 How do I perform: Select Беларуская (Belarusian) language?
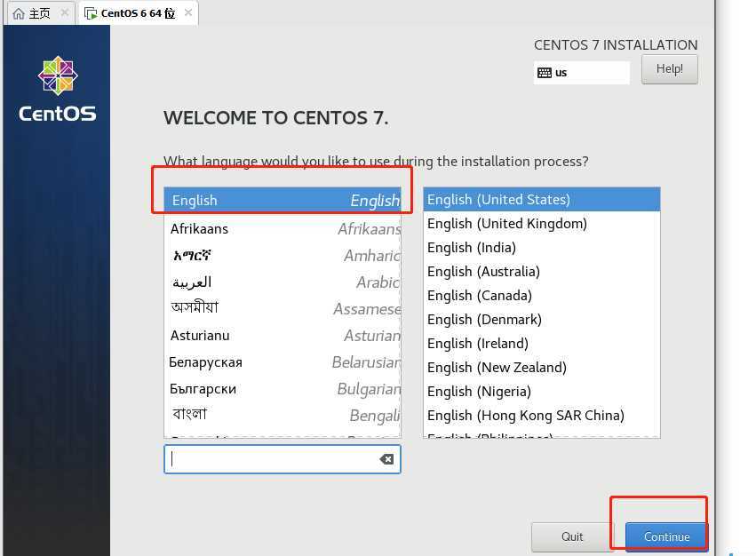283,362
